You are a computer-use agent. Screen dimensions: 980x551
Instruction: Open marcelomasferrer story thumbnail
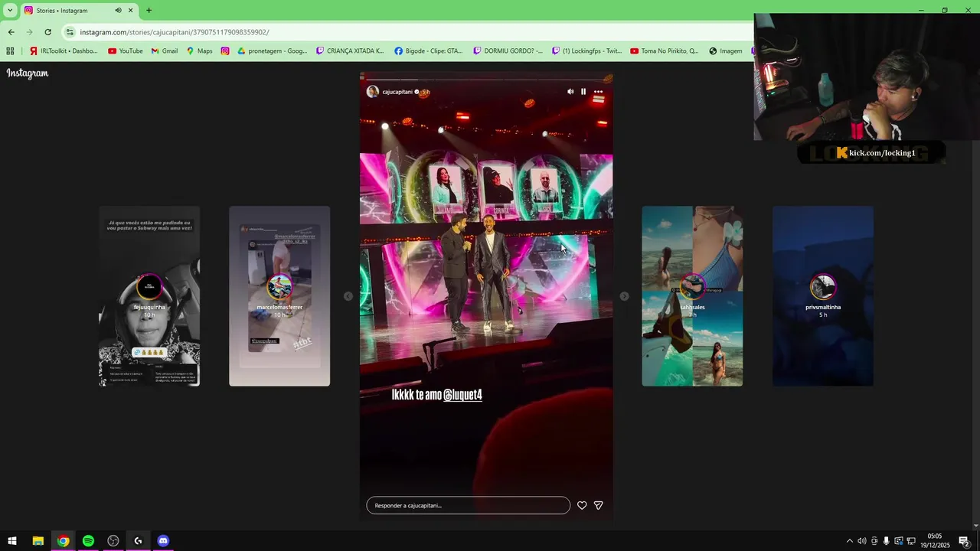click(279, 296)
